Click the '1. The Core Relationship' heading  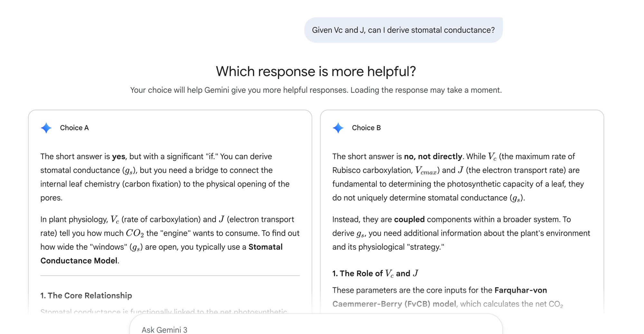click(86, 296)
